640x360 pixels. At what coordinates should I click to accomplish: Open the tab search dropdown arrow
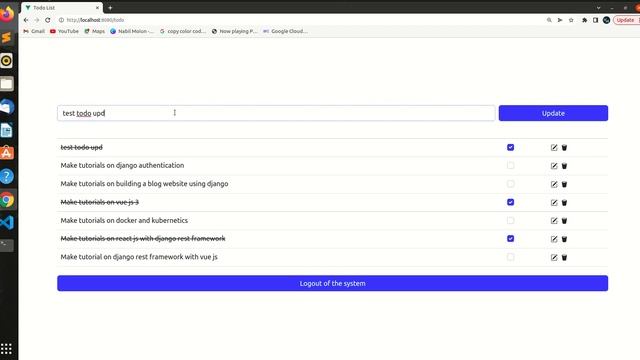tap(598, 8)
